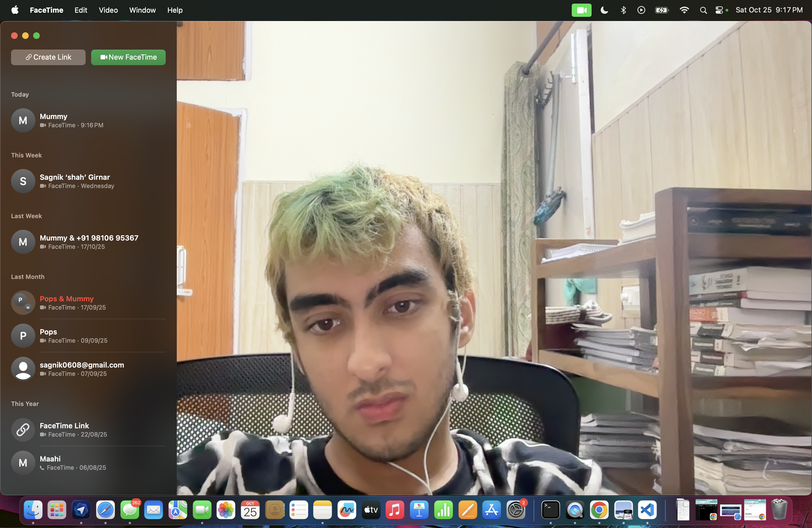Screen dimensions: 812x528
Task: Open Bluetooth menu bar icon
Action: click(623, 10)
